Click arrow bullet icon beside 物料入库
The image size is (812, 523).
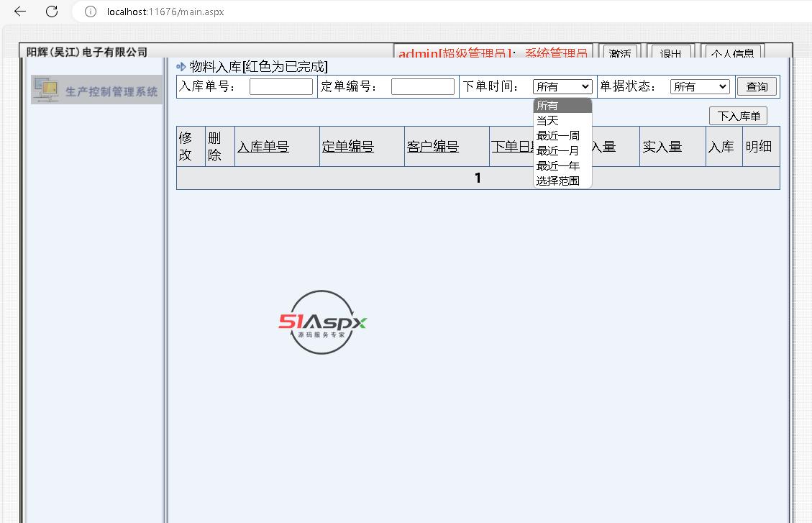pyautogui.click(x=181, y=67)
